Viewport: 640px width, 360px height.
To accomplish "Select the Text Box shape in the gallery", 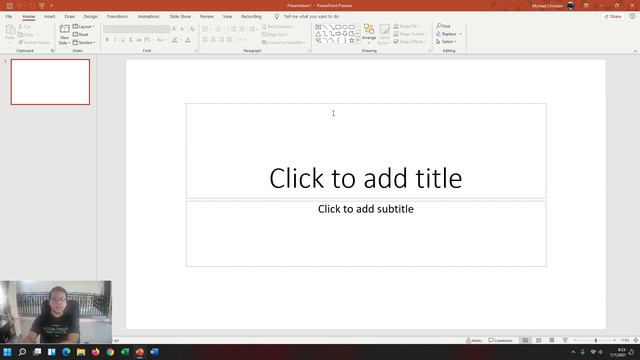I will pos(318,27).
